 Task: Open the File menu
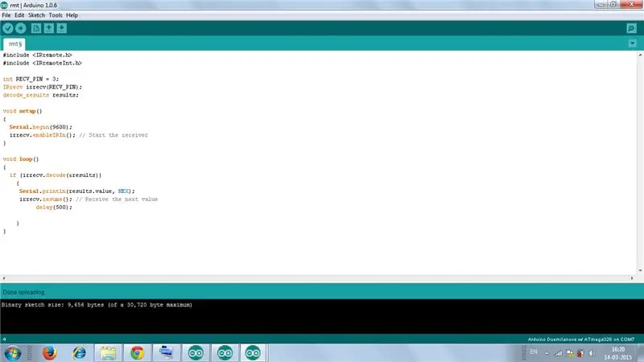tap(6, 15)
